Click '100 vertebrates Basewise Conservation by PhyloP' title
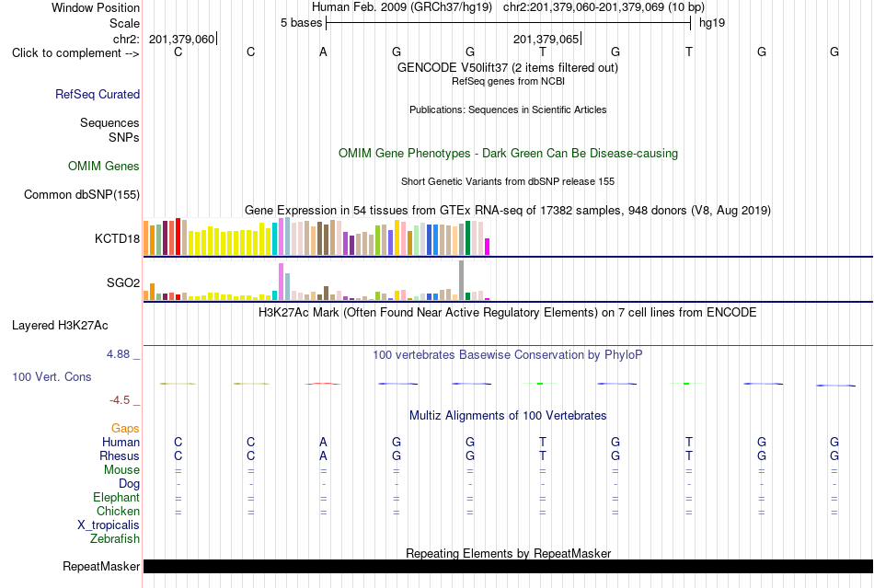Screen dimensions: 874x588 coord(507,355)
